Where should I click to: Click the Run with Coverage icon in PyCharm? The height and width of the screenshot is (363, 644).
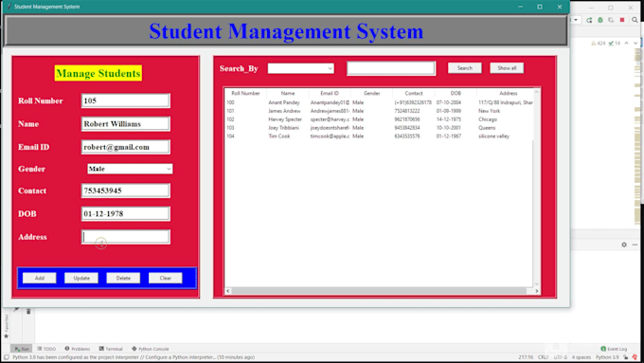[611, 20]
